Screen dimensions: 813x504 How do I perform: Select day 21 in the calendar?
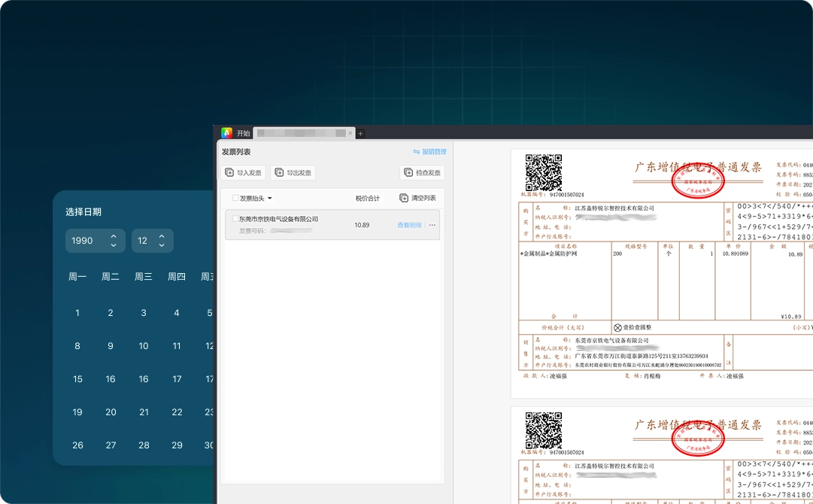[144, 412]
